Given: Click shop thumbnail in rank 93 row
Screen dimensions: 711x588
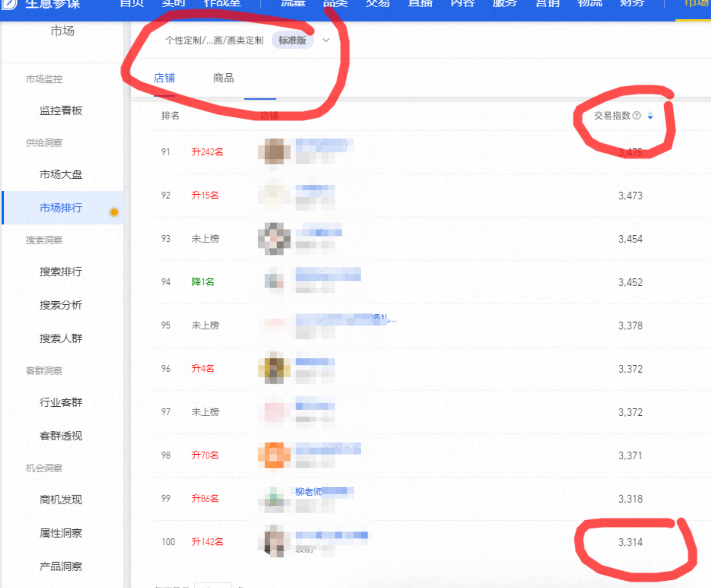Looking at the screenshot, I should 274,239.
